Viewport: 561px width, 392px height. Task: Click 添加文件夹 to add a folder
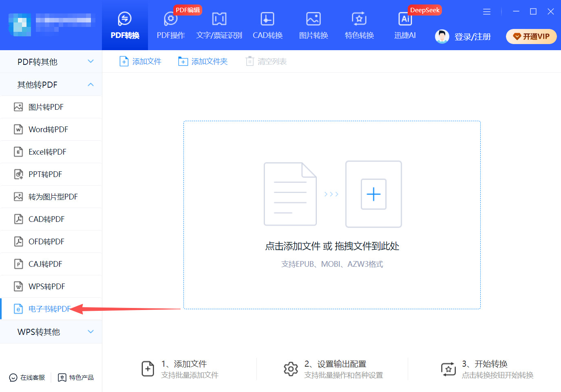tap(203, 61)
